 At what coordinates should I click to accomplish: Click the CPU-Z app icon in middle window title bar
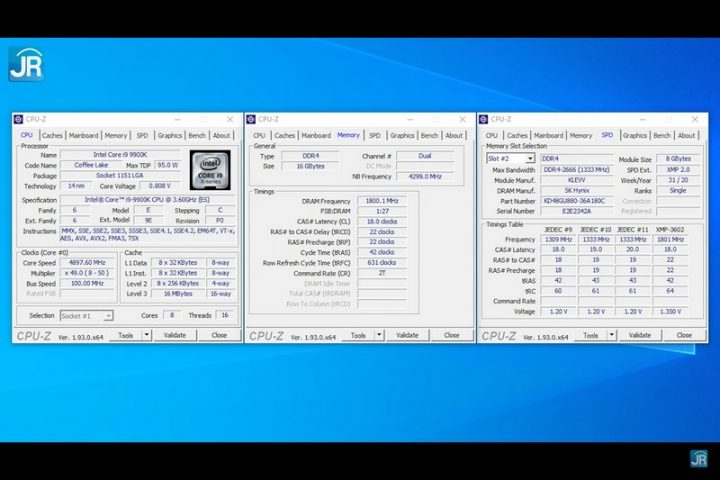pos(251,119)
